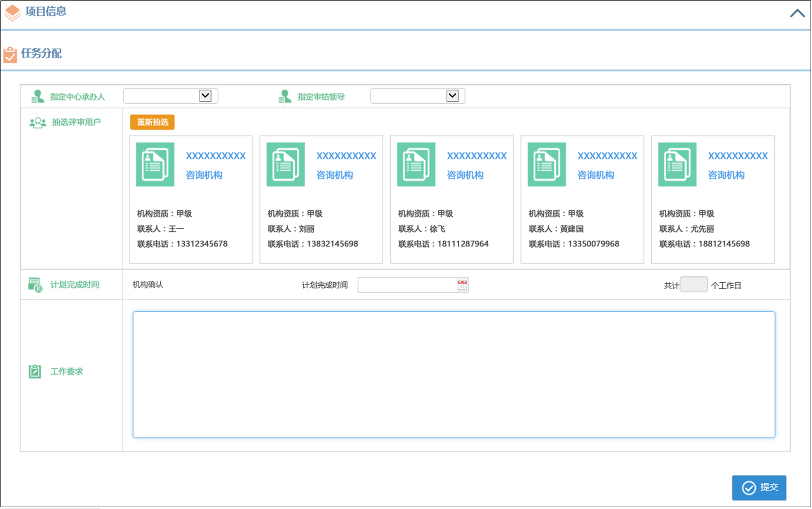
Task: Click document icon of contact 黄建国's agency card
Action: (547, 165)
